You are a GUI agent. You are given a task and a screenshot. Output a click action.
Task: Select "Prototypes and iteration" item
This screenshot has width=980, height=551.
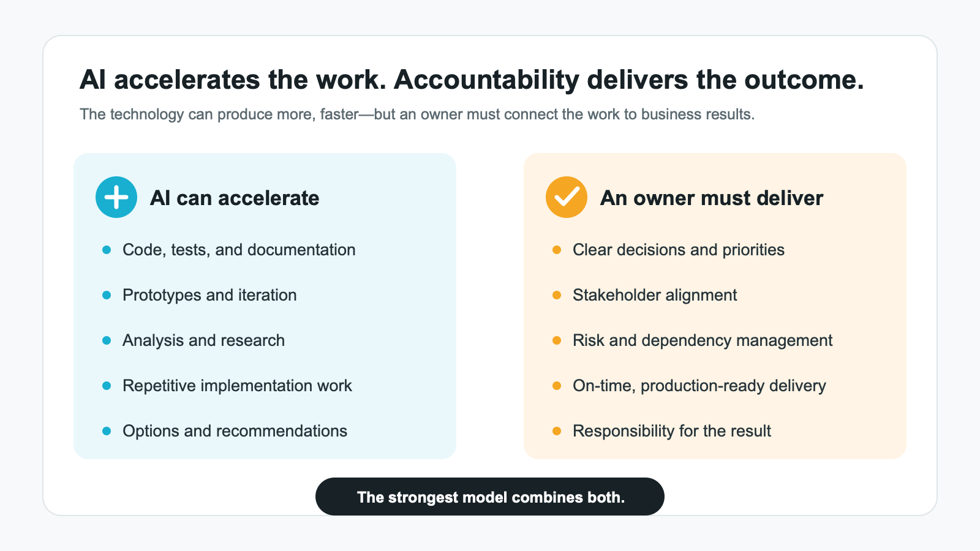click(x=209, y=295)
